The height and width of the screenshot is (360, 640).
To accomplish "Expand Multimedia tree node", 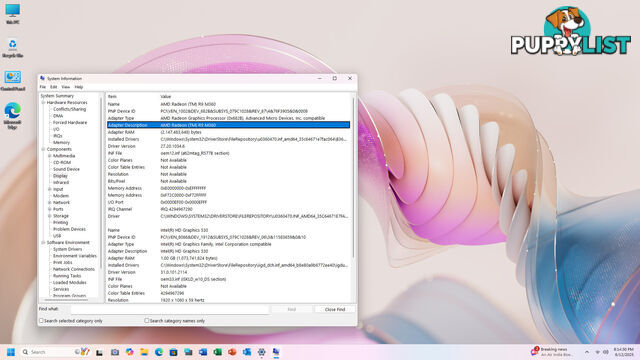I will [x=50, y=156].
